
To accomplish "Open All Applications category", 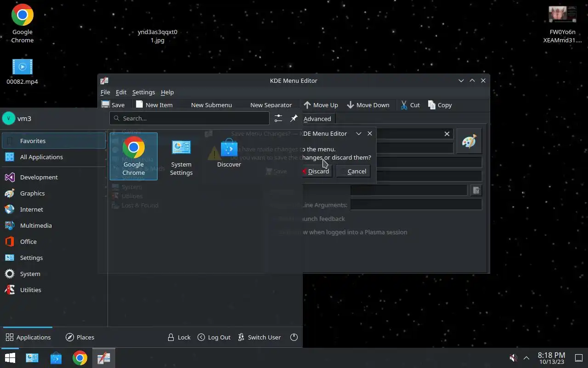I will click(x=54, y=157).
